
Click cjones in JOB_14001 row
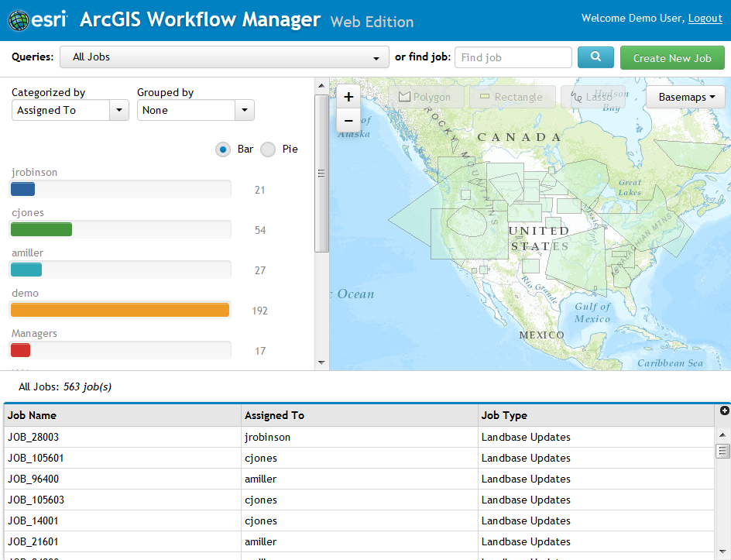[261, 520]
